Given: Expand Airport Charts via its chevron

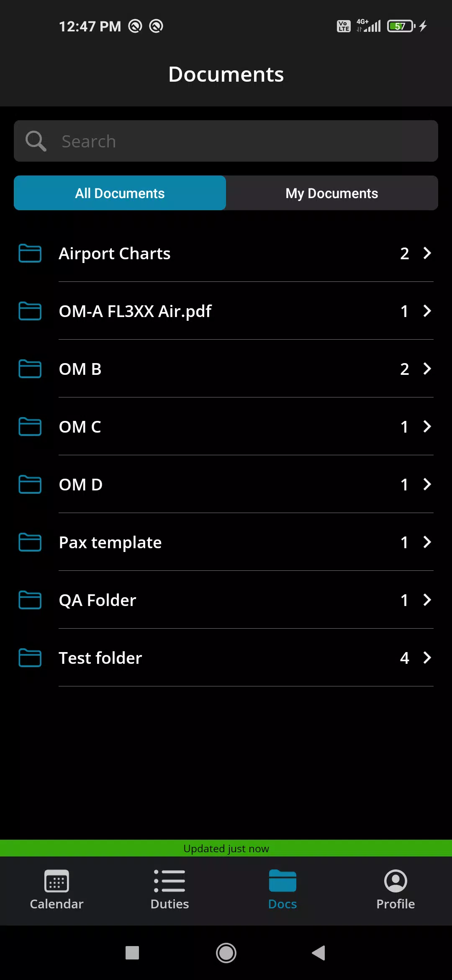Looking at the screenshot, I should tap(427, 253).
